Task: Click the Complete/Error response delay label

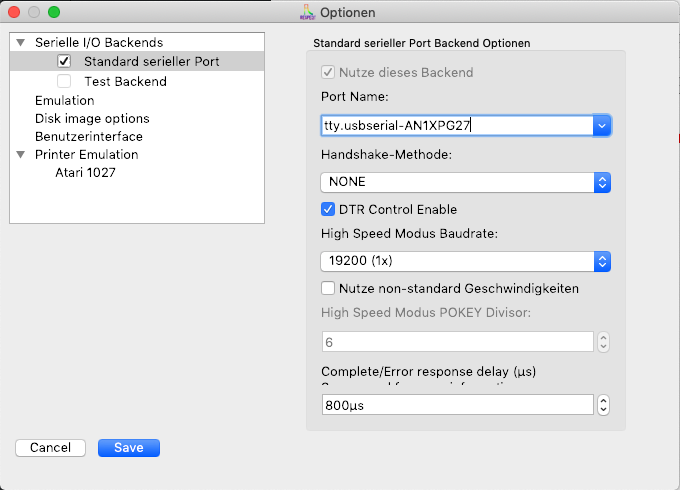Action: point(428,371)
